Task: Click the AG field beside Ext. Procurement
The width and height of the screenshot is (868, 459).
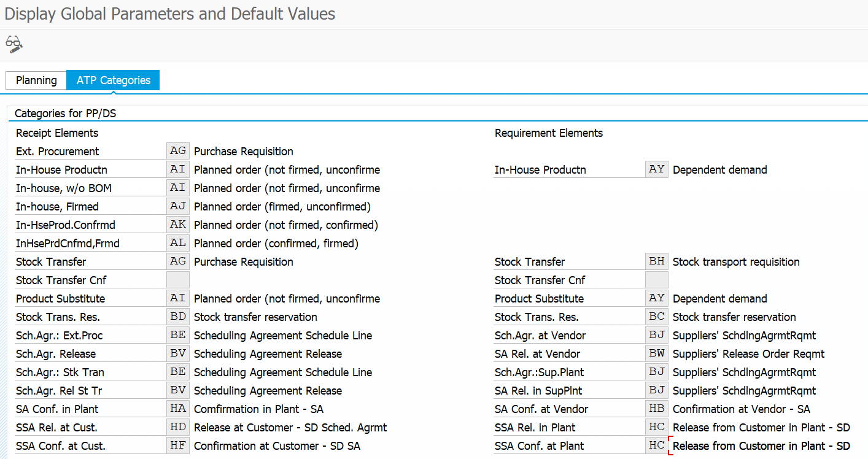Action: pos(178,151)
